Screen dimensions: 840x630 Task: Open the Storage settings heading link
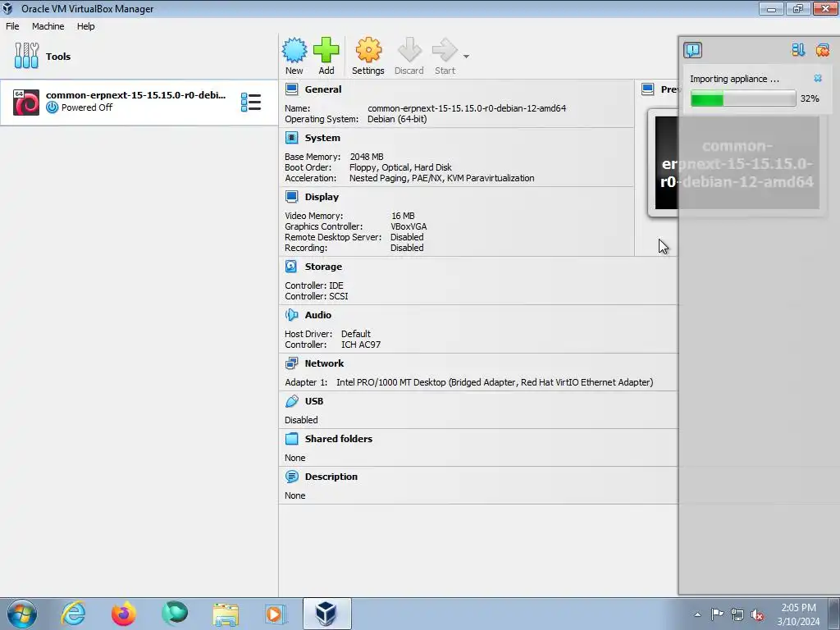click(323, 267)
